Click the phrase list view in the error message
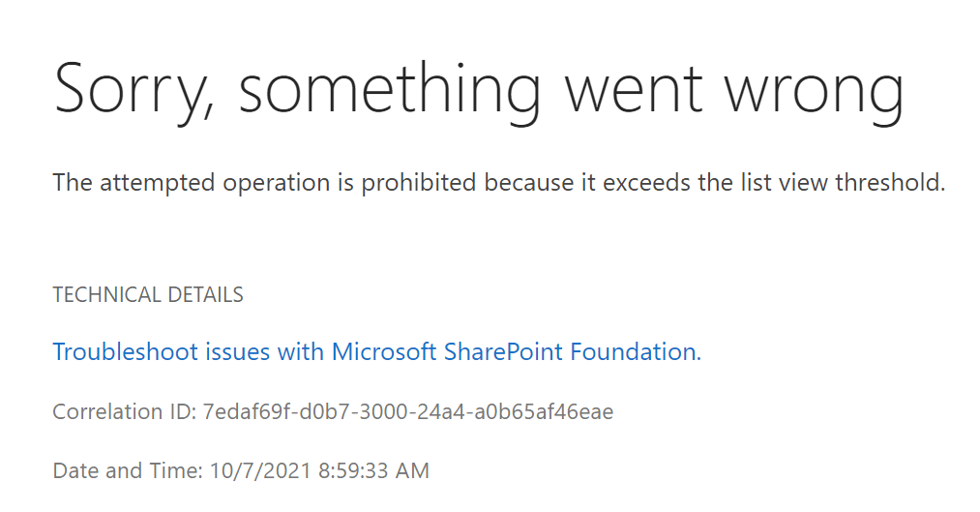980x512 pixels. click(781, 183)
